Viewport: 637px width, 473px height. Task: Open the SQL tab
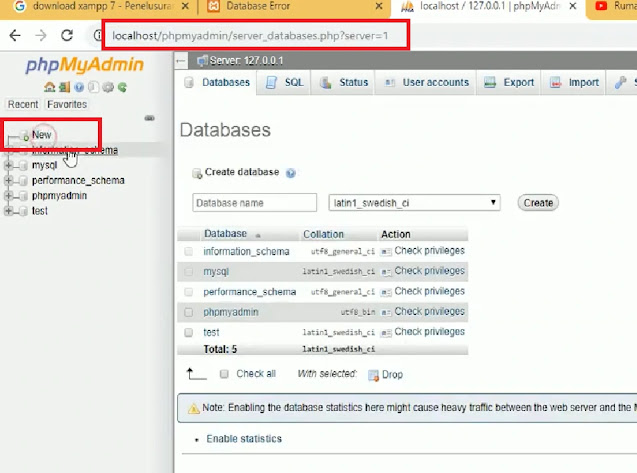click(284, 82)
